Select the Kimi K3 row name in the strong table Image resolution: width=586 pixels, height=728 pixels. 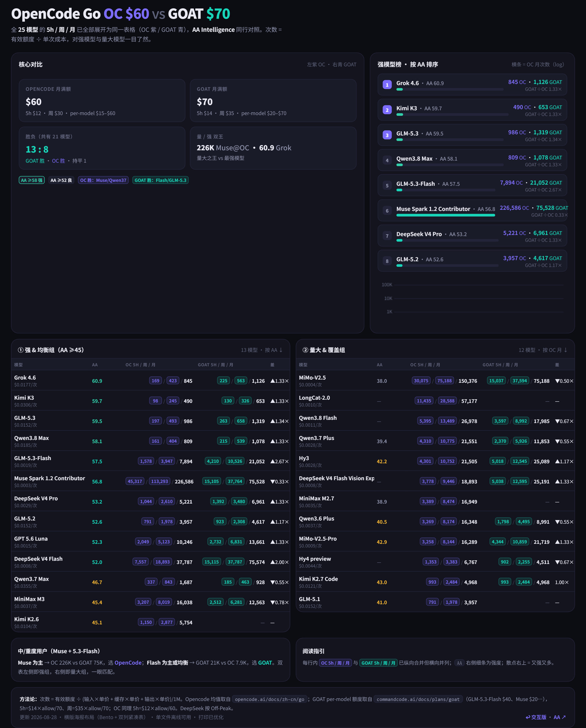click(24, 398)
